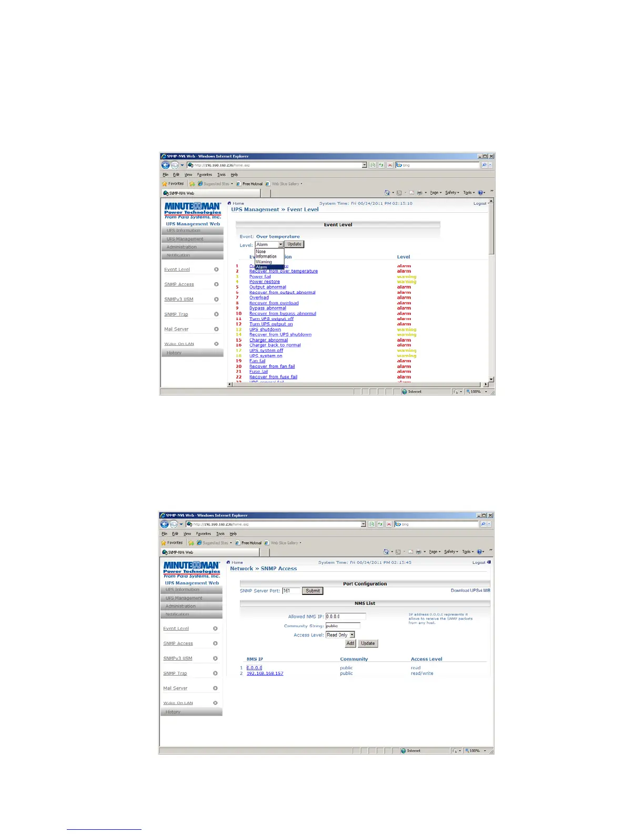This screenshot has height=834, width=644.
Task: Click arrow icon beside Mail Server in lower sidebar
Action: [215, 688]
